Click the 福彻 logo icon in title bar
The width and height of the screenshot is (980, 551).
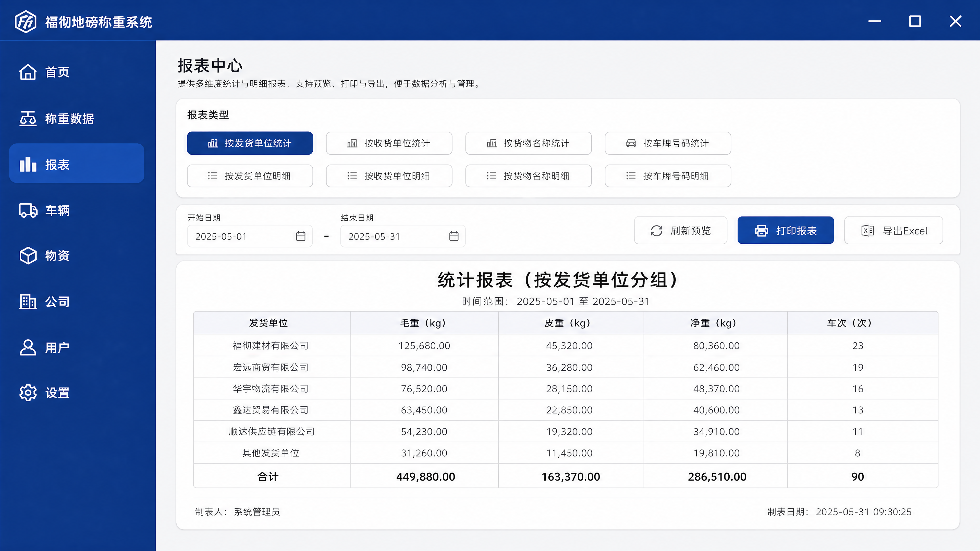point(26,22)
